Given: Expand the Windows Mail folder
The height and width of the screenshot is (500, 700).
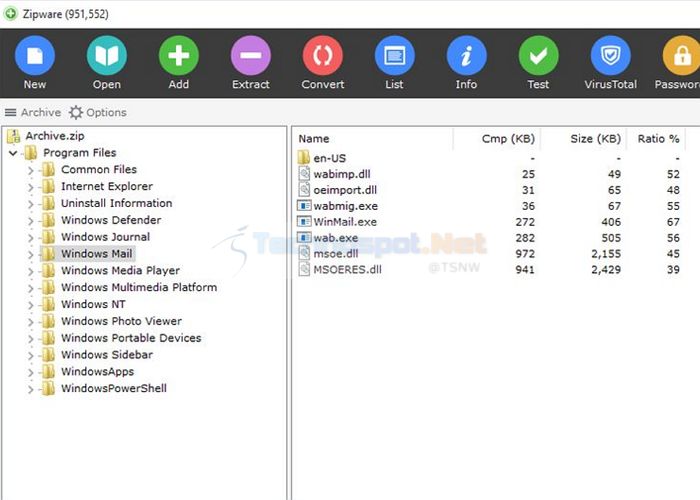Looking at the screenshot, I should (x=30, y=254).
